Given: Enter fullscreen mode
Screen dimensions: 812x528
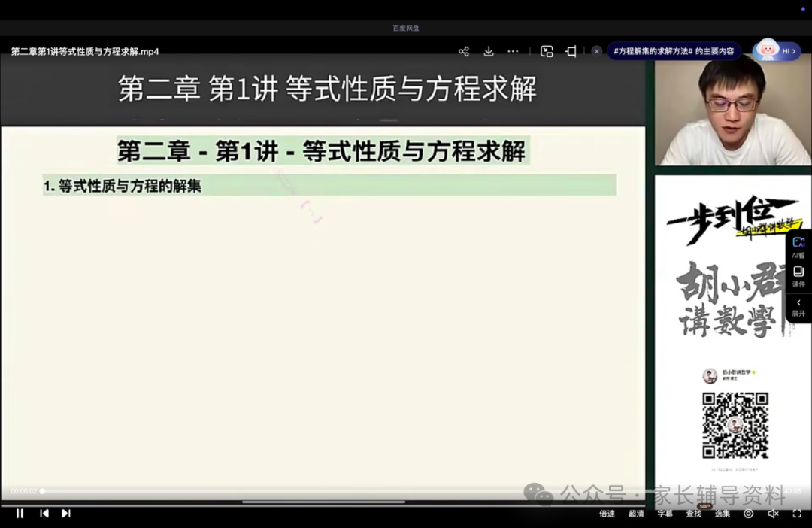Looking at the screenshot, I should point(797,514).
